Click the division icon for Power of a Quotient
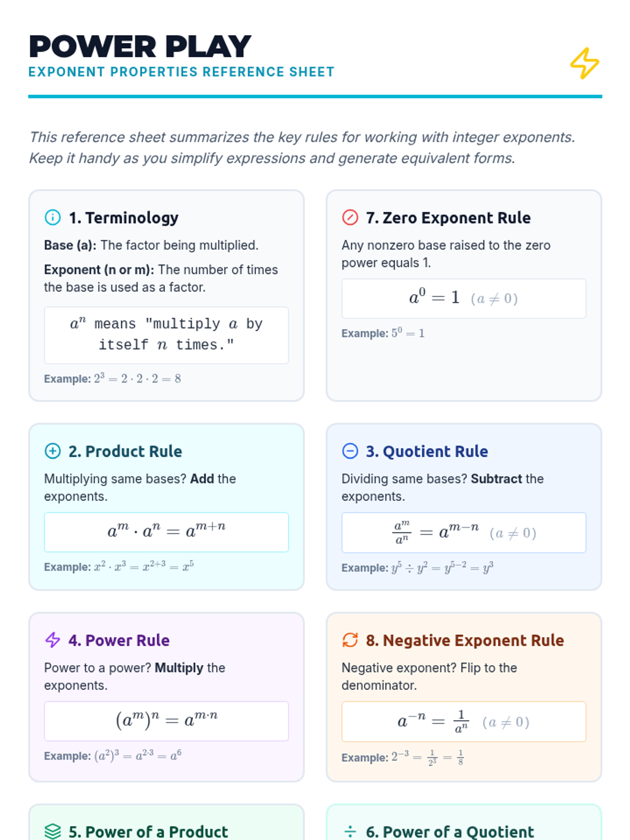The width and height of the screenshot is (630, 840). [x=350, y=832]
